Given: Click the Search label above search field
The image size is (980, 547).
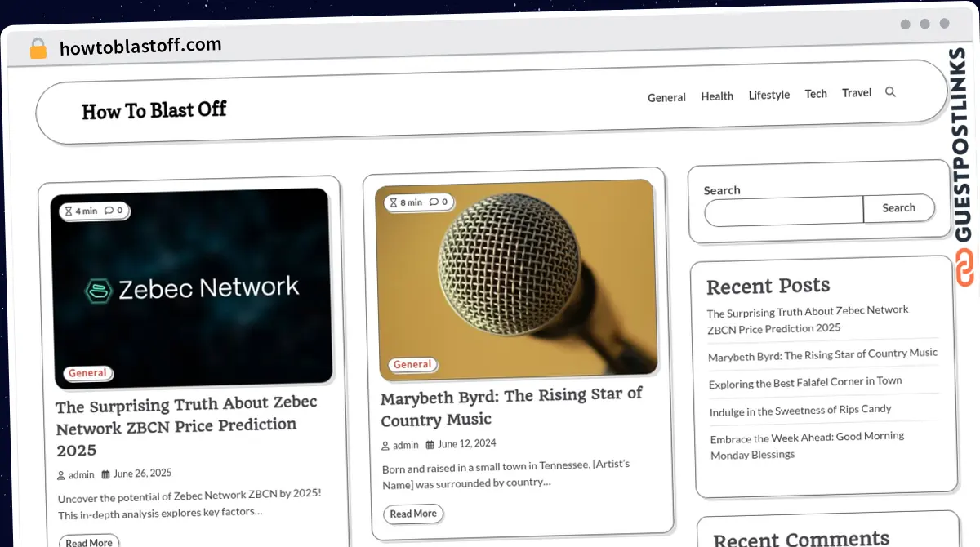Looking at the screenshot, I should [x=722, y=190].
